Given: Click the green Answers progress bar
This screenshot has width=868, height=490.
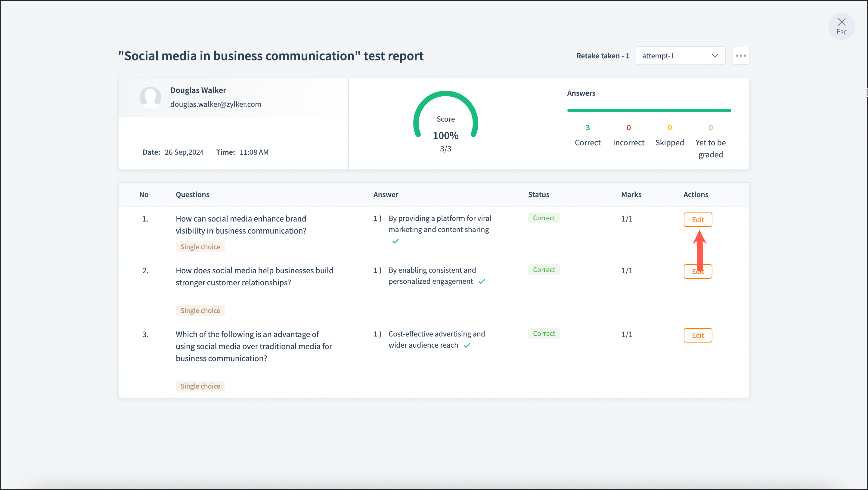Looking at the screenshot, I should click(x=649, y=110).
